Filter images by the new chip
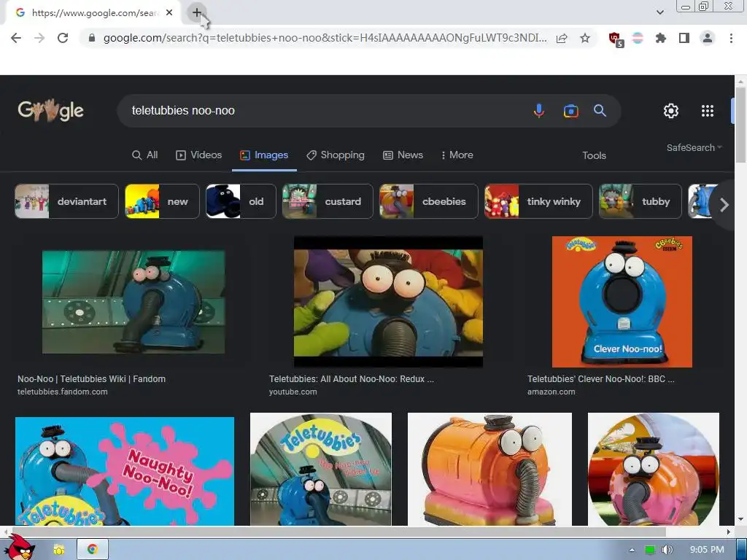 (162, 201)
